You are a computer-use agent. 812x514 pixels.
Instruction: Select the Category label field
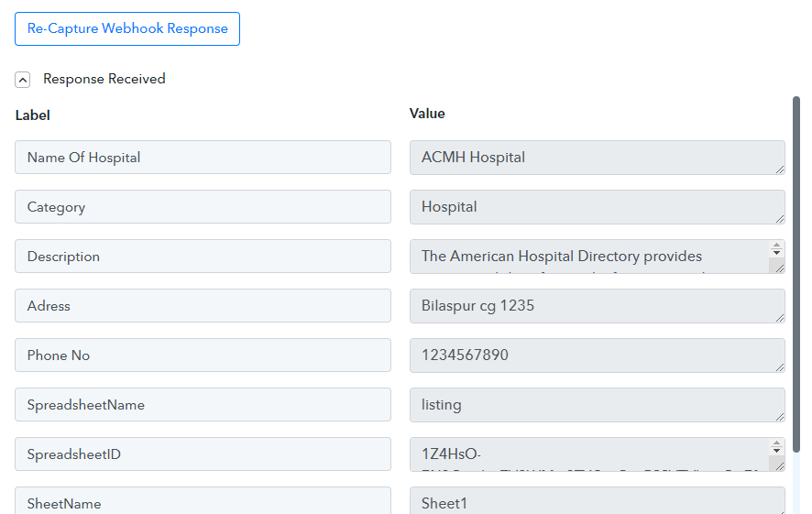203,206
